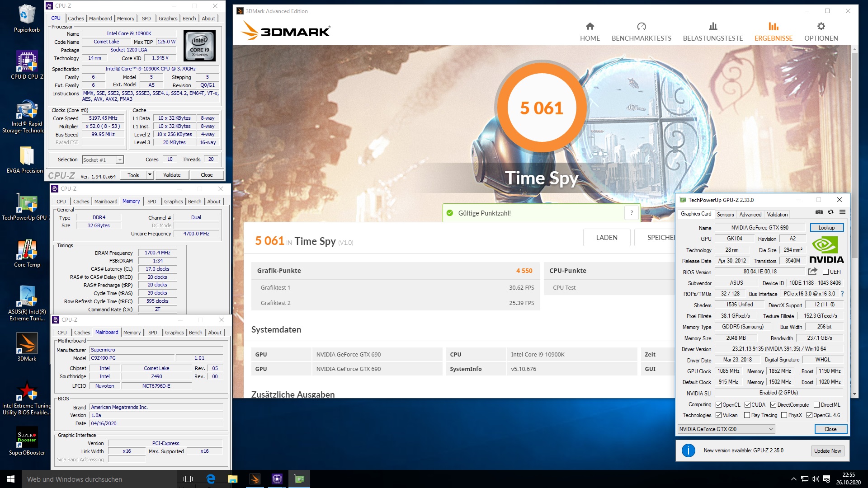Click the Close button in GPU-Z
868x488 pixels.
tap(830, 429)
